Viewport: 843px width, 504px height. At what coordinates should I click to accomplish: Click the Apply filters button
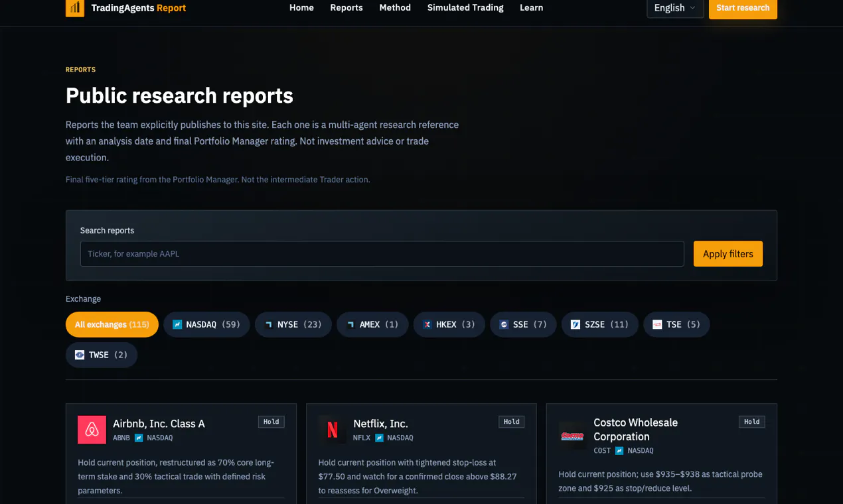pyautogui.click(x=728, y=254)
